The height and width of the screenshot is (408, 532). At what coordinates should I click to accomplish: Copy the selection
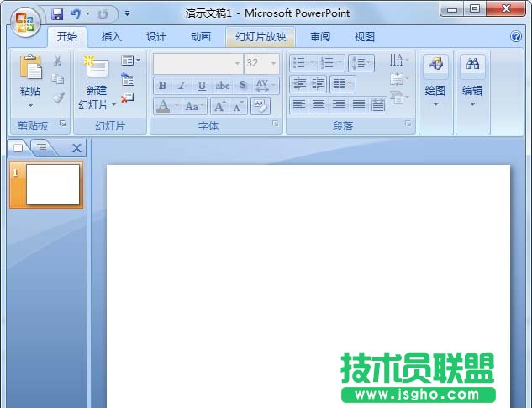point(58,79)
